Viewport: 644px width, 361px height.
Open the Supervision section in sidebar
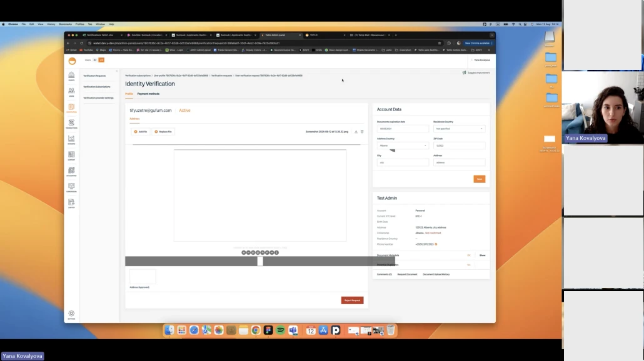pyautogui.click(x=71, y=187)
